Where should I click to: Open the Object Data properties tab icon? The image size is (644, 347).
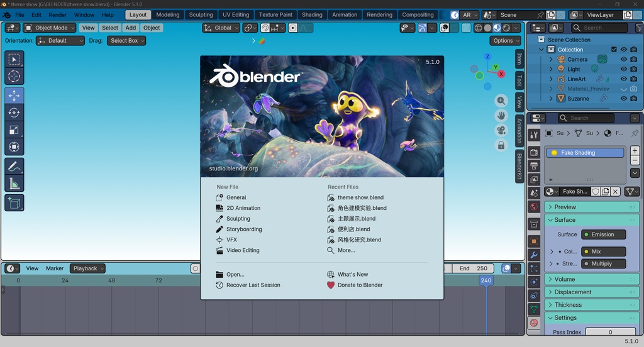[534, 309]
